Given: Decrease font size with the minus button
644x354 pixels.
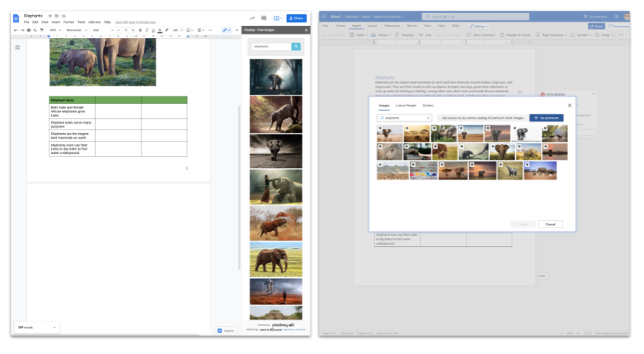Looking at the screenshot, I should click(118, 30).
